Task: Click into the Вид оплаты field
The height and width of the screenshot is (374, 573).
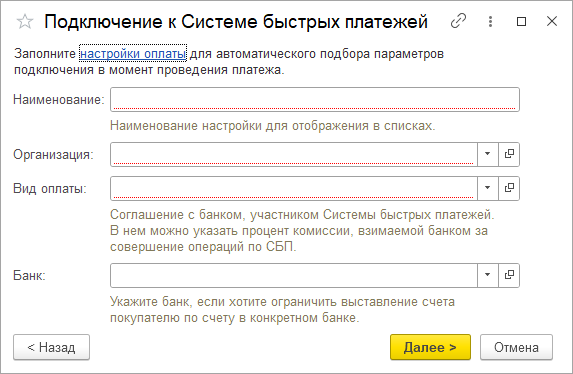Action: pos(294,188)
